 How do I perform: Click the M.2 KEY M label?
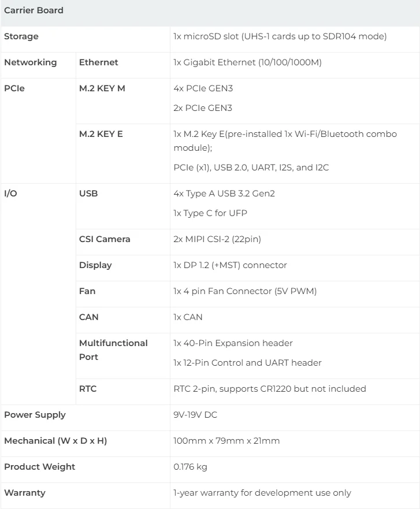(102, 88)
